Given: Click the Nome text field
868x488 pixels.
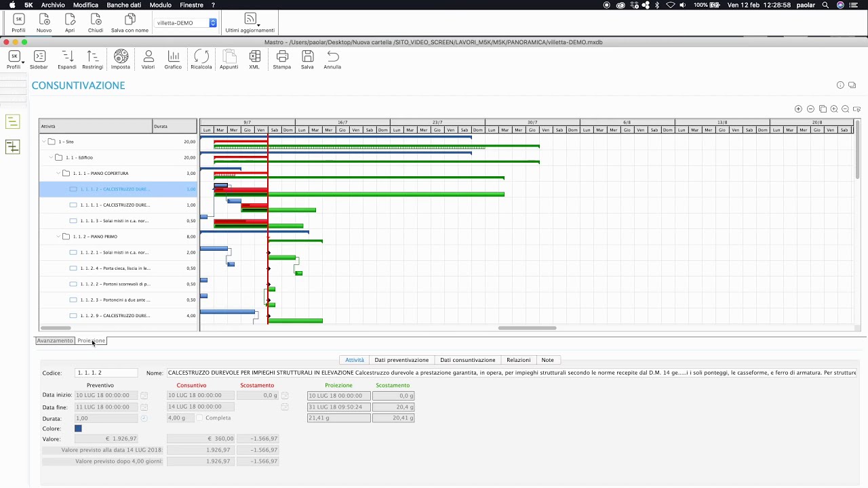Looking at the screenshot, I should click(511, 373).
